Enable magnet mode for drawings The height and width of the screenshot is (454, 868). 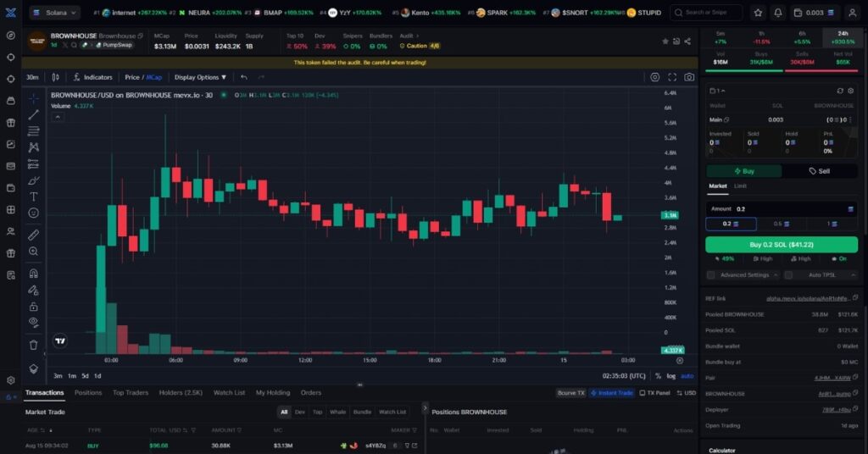(34, 274)
